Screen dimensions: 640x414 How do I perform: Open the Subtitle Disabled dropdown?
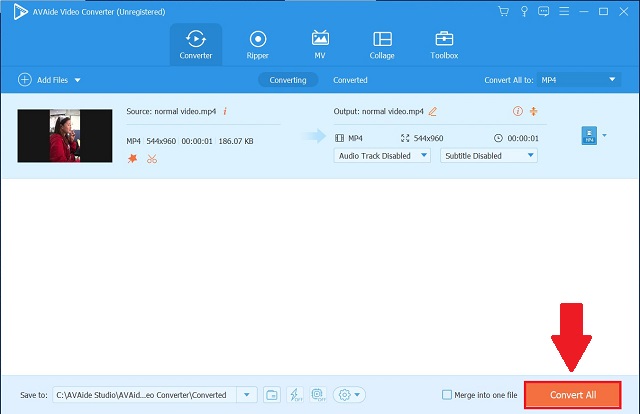pos(489,156)
